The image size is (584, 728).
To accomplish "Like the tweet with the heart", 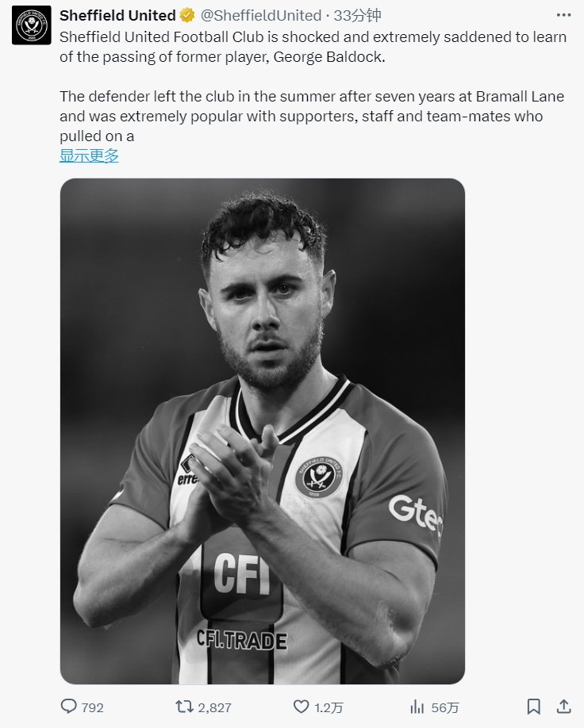I will [301, 707].
